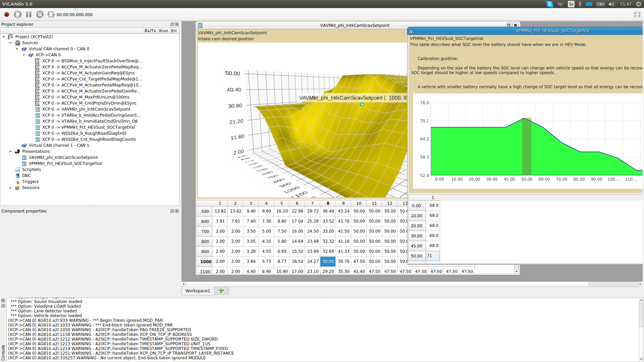
Task: Click the XCP->CAN 0 car icon
Action: 31,55
